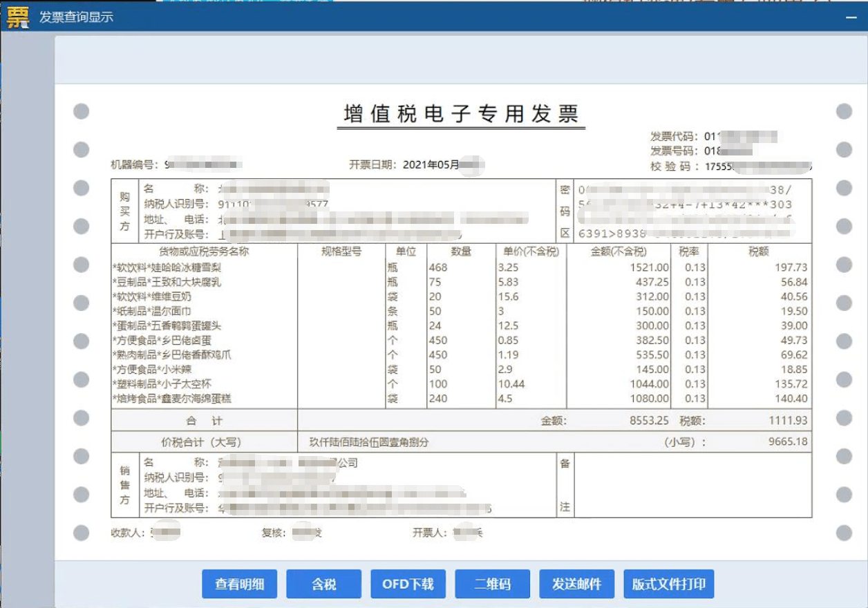Image resolution: width=868 pixels, height=608 pixels.
Task: Click the 税率 column header
Action: [x=689, y=251]
